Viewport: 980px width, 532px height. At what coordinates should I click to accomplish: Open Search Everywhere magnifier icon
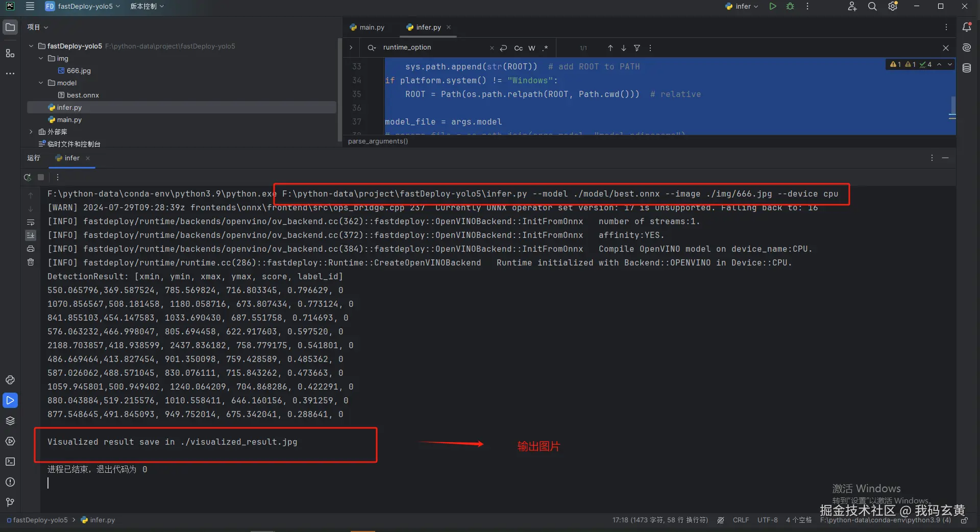pyautogui.click(x=872, y=6)
